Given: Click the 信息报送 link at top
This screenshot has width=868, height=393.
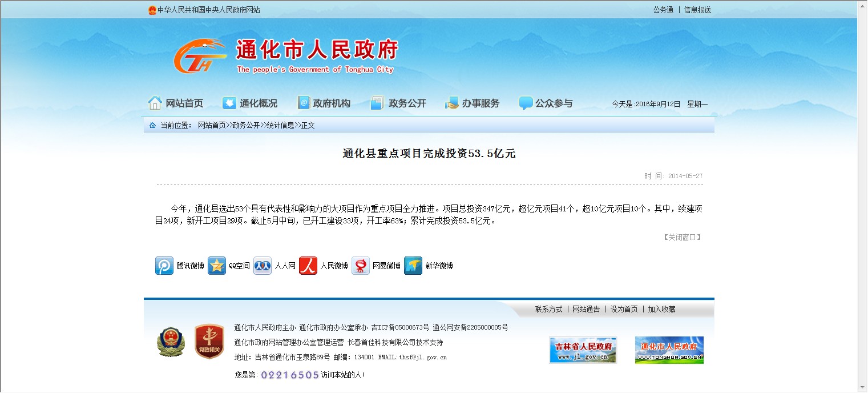Looking at the screenshot, I should [x=697, y=10].
